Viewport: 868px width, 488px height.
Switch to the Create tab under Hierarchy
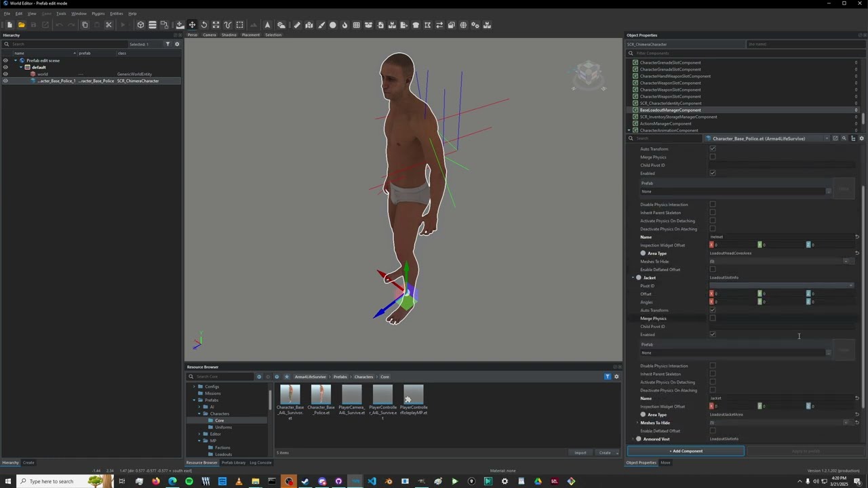tap(28, 462)
